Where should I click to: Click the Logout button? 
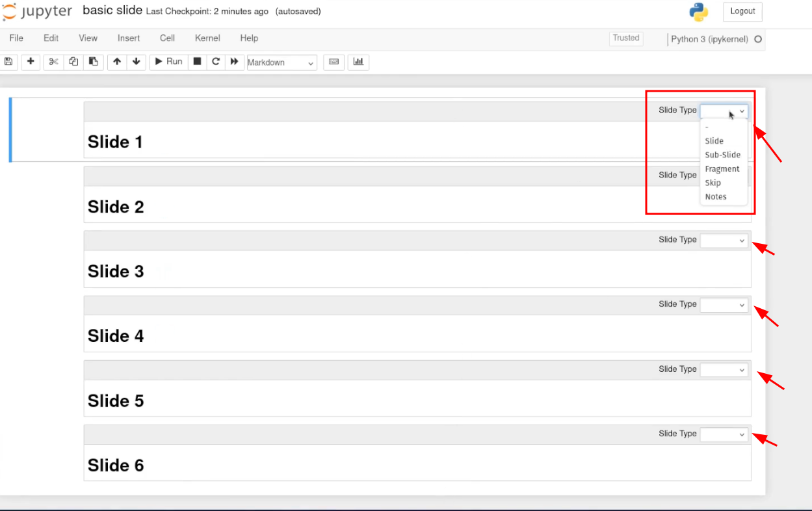click(x=742, y=12)
